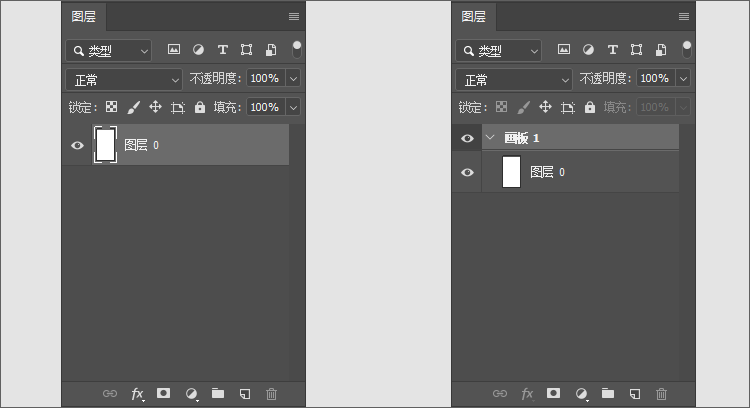Open the 类型 filter dropdown in left panel
The image size is (750, 408).
pos(109,50)
